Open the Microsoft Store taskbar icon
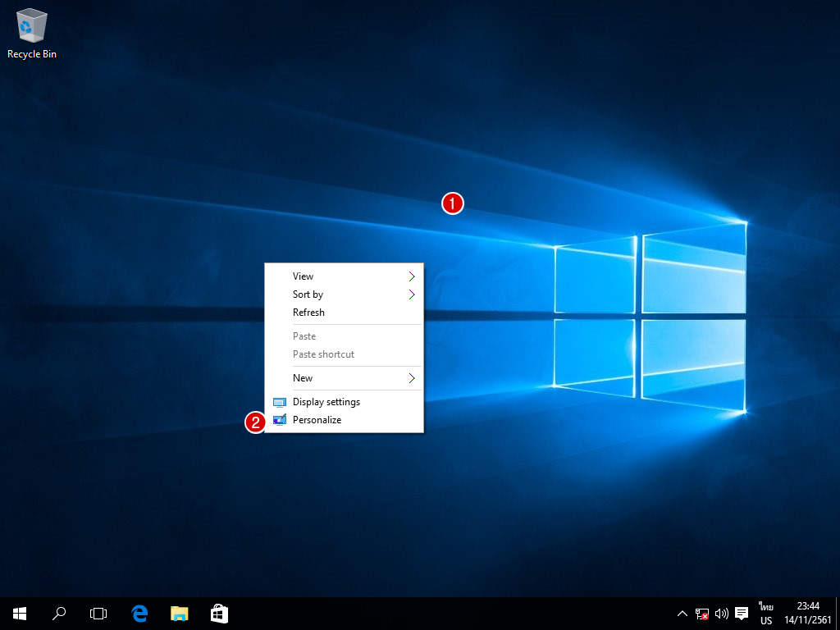This screenshot has height=630, width=840. tap(219, 613)
